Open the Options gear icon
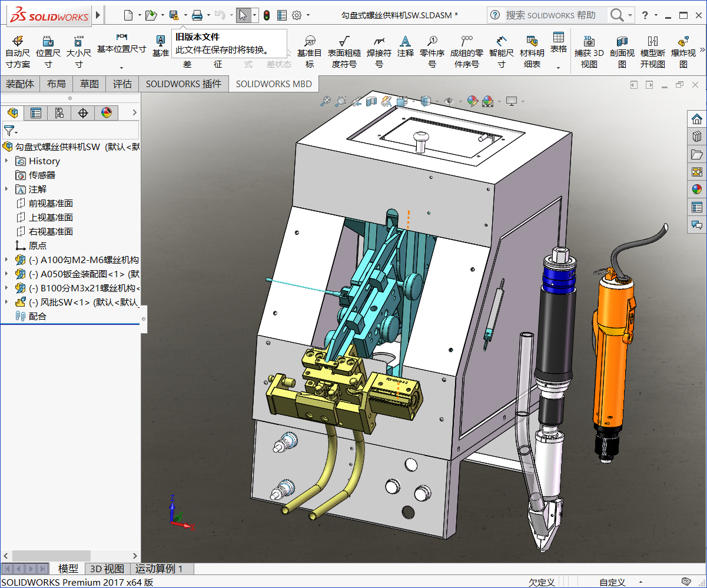Viewport: 707px width, 588px height. 297,15
